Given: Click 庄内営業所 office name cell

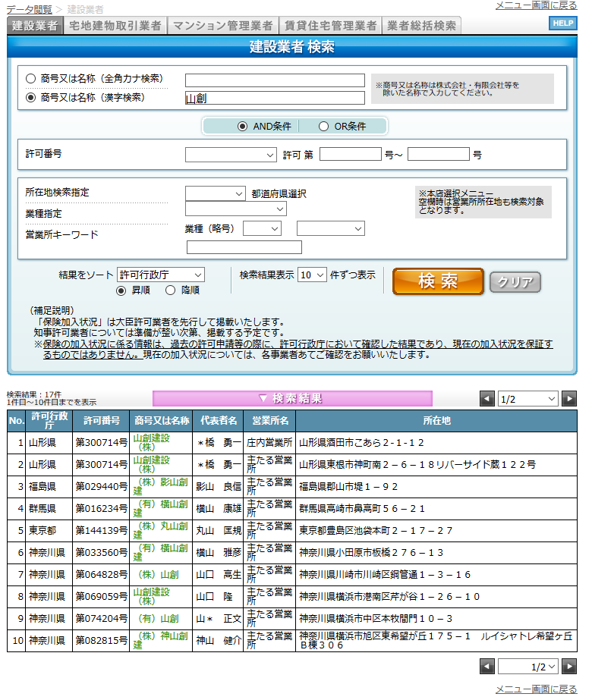Looking at the screenshot, I should (269, 442).
